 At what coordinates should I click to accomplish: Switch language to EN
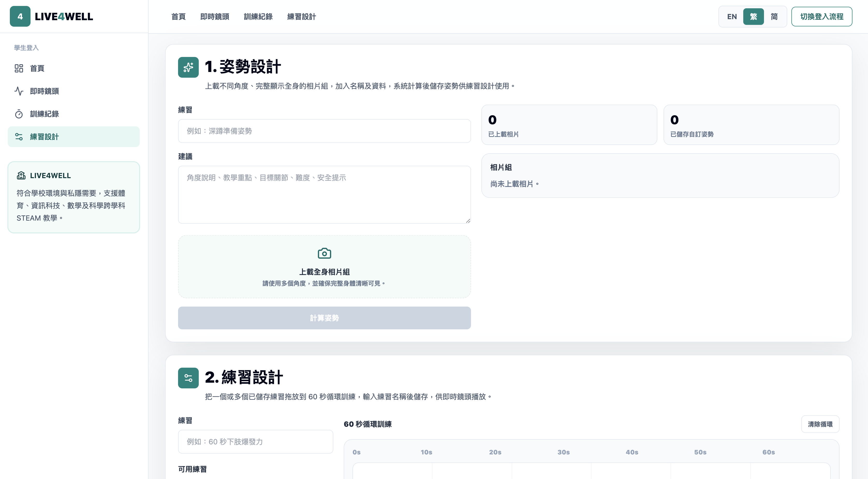pos(732,17)
